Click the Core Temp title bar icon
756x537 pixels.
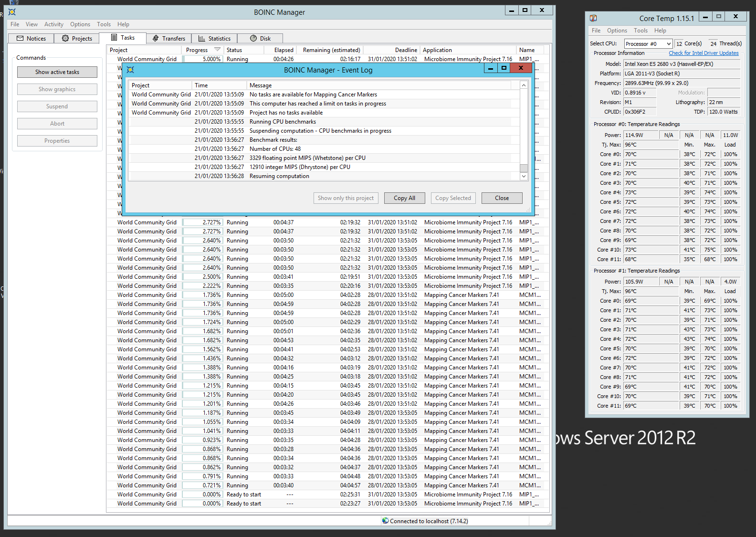(x=593, y=18)
